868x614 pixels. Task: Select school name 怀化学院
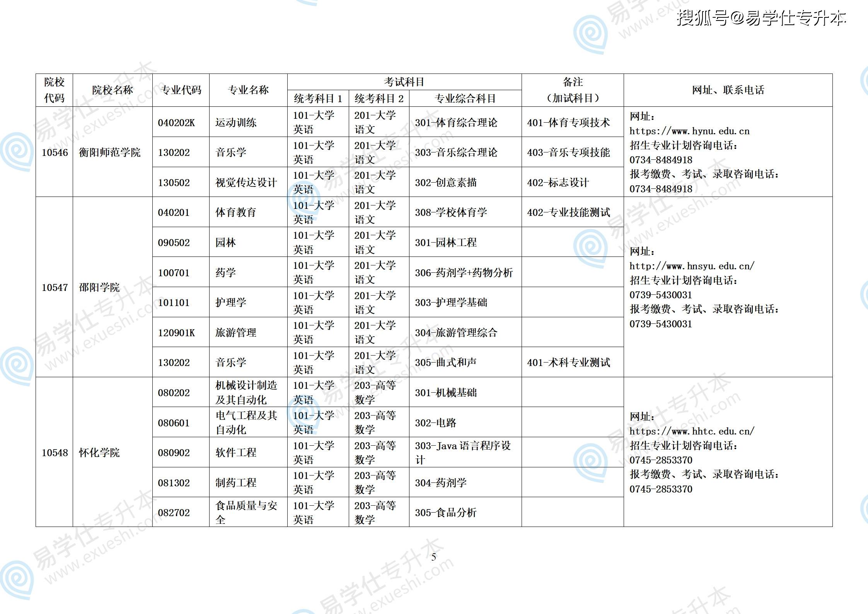coord(99,453)
